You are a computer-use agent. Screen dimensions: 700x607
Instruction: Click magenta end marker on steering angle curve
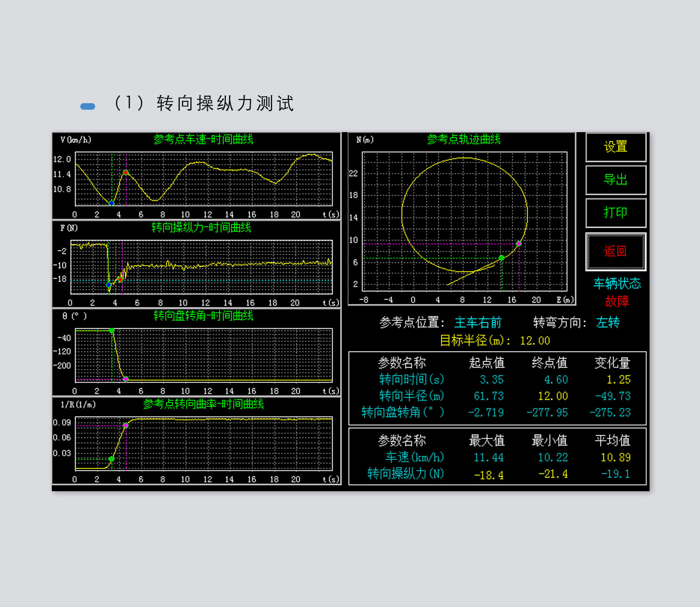click(x=126, y=379)
